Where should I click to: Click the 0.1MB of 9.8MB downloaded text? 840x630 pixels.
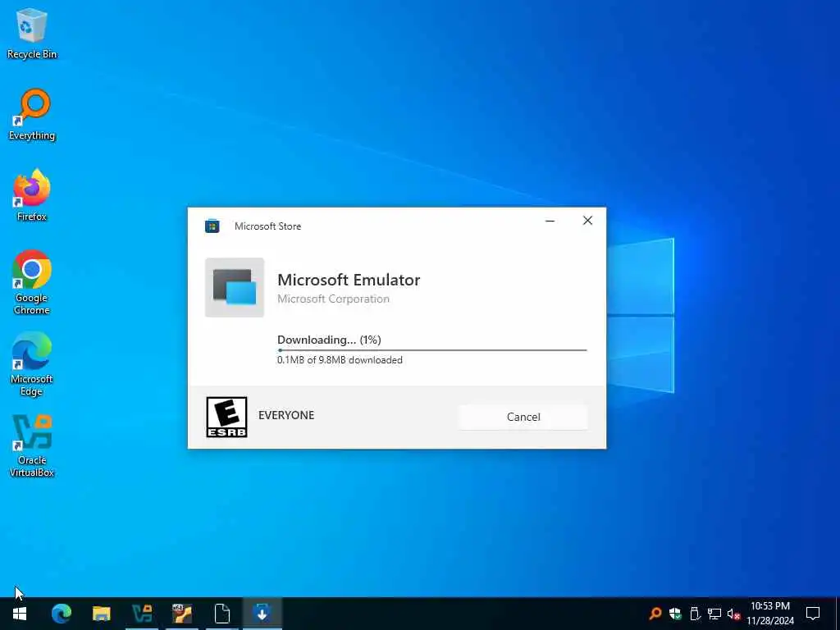(340, 360)
